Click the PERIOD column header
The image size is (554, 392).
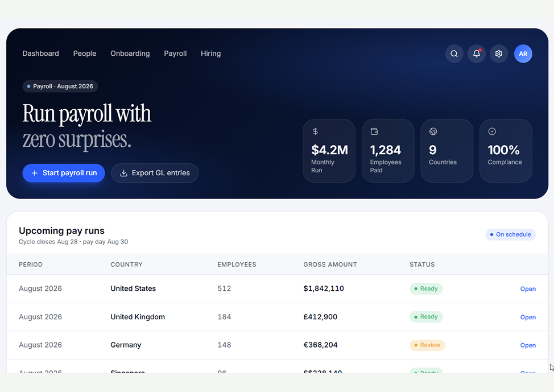[31, 265]
